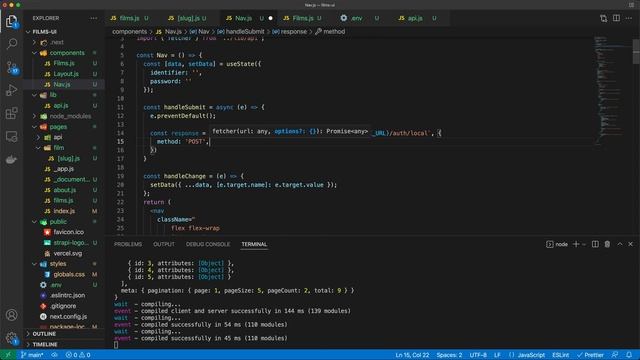Kill terminal with trash icon
This screenshot has height=360, width=640.
pyautogui.click(x=607, y=244)
